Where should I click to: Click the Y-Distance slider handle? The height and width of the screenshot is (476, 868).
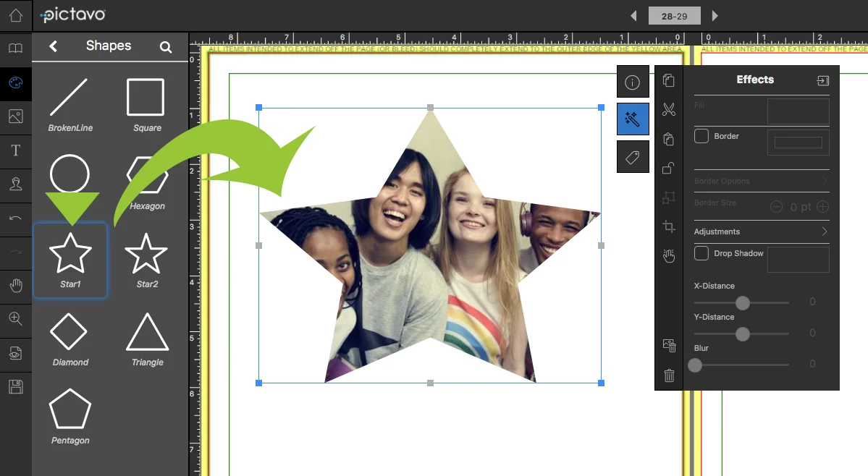pos(742,333)
